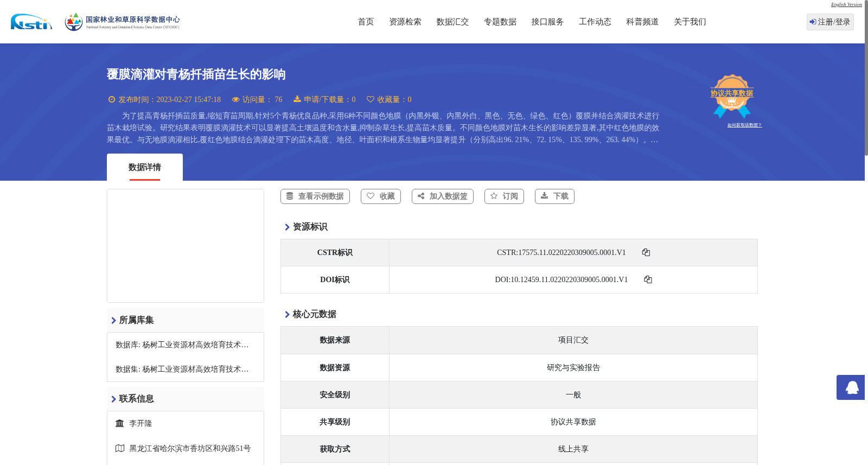Open the 数据库 杨树工业资源材 link

pos(182,345)
